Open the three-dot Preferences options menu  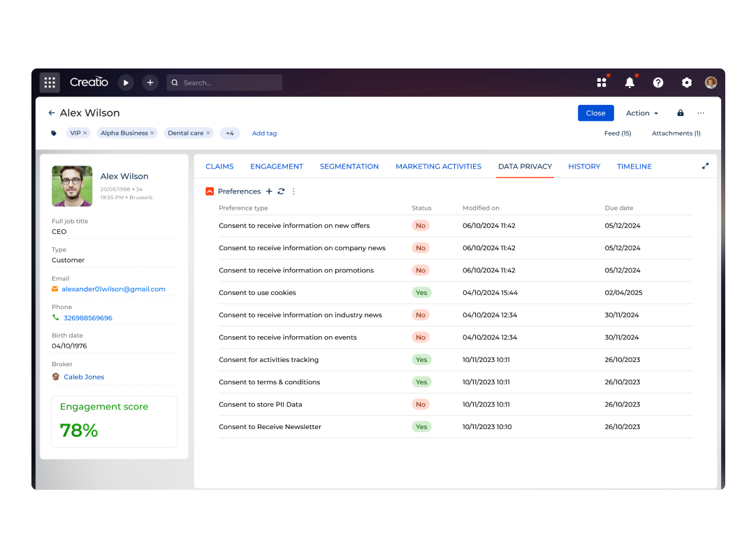click(x=293, y=191)
